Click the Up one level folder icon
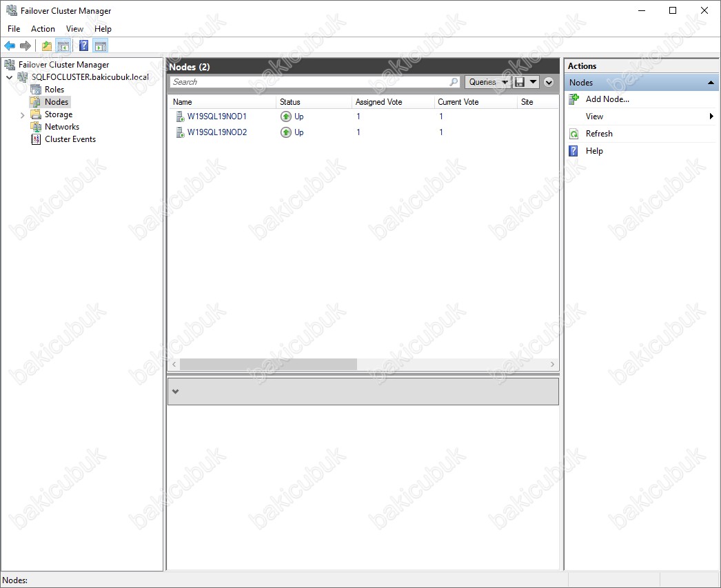 click(46, 45)
